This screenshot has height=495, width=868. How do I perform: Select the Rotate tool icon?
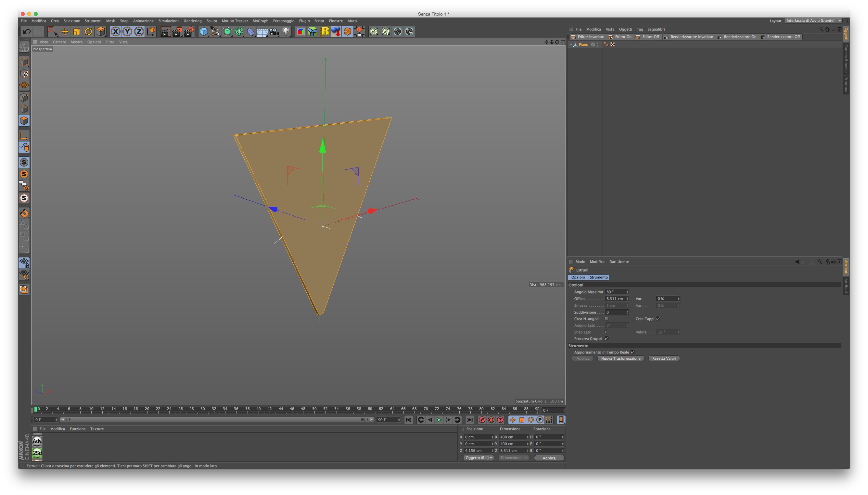pos(88,31)
